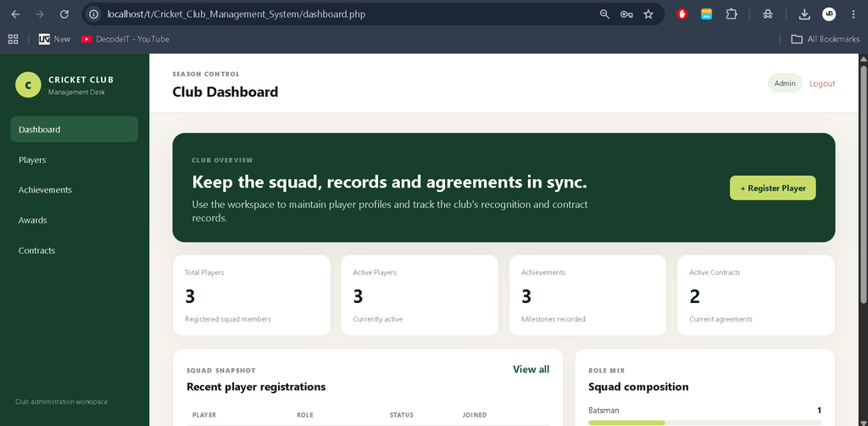Click the Achievements stat card
The height and width of the screenshot is (426, 868).
pos(588,295)
